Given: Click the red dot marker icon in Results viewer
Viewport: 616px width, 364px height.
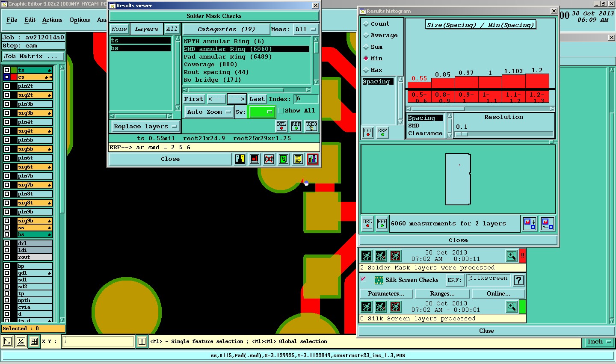Looking at the screenshot, I should coord(255,159).
